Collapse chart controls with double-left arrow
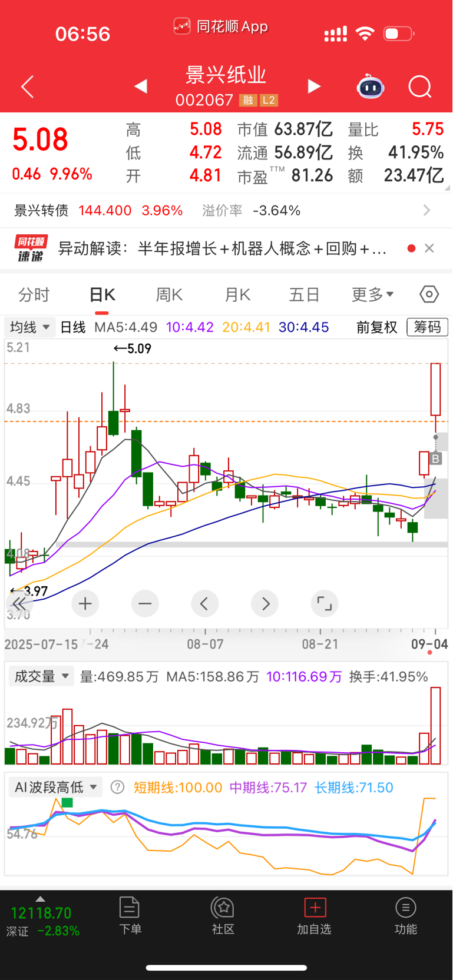453x980 pixels. point(19,603)
